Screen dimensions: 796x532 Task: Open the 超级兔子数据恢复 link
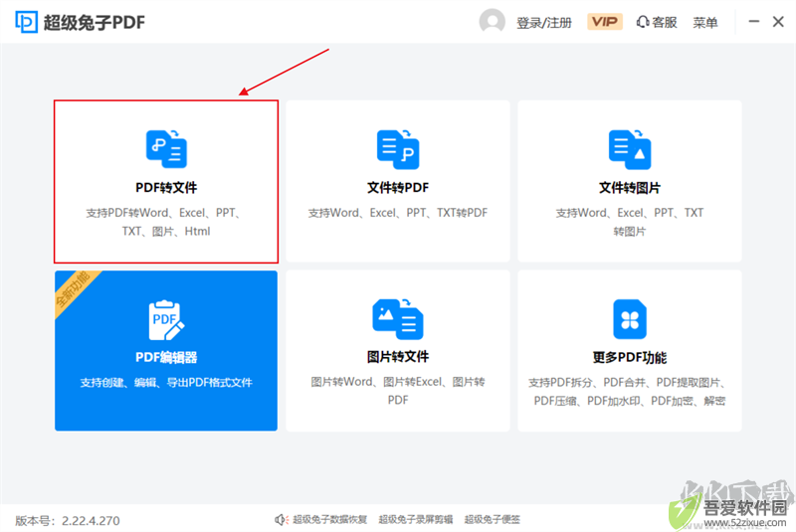330,520
